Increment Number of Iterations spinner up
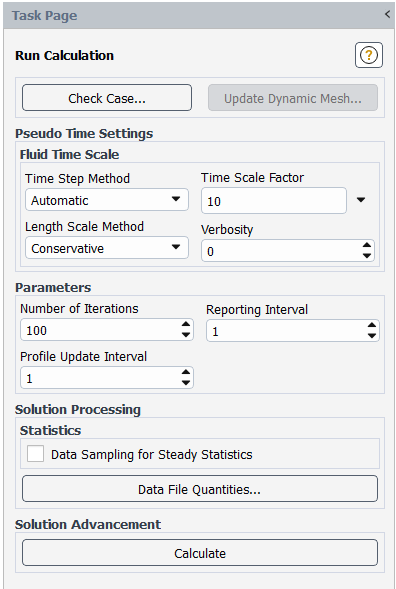This screenshot has width=396, height=589. pyautogui.click(x=186, y=325)
